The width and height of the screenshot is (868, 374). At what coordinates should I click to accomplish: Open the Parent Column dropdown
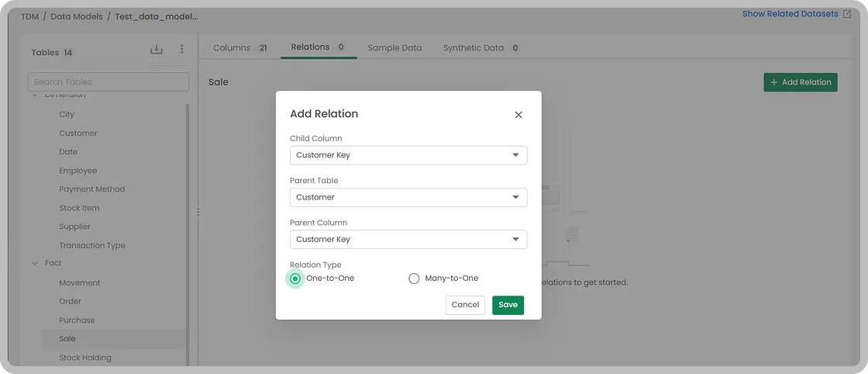click(x=408, y=239)
